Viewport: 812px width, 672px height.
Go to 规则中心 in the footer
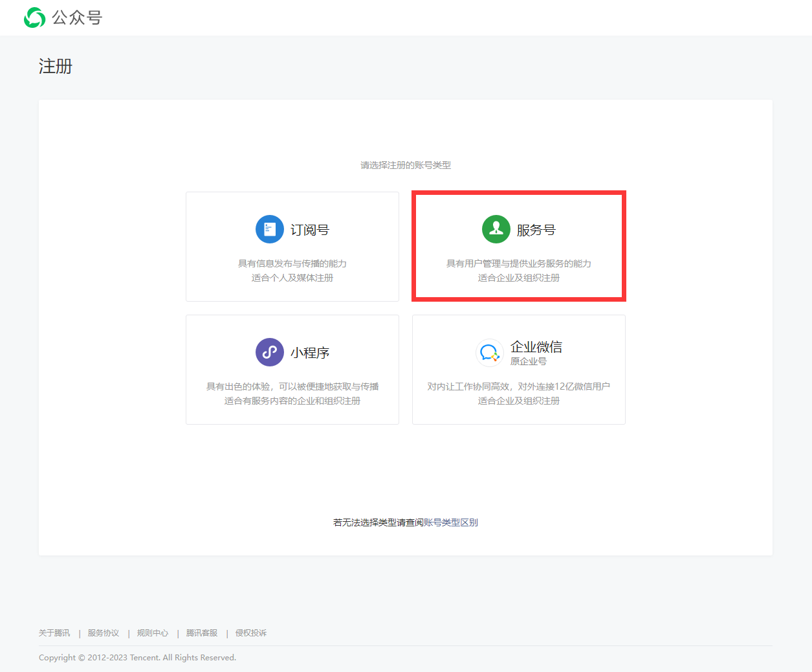[153, 633]
